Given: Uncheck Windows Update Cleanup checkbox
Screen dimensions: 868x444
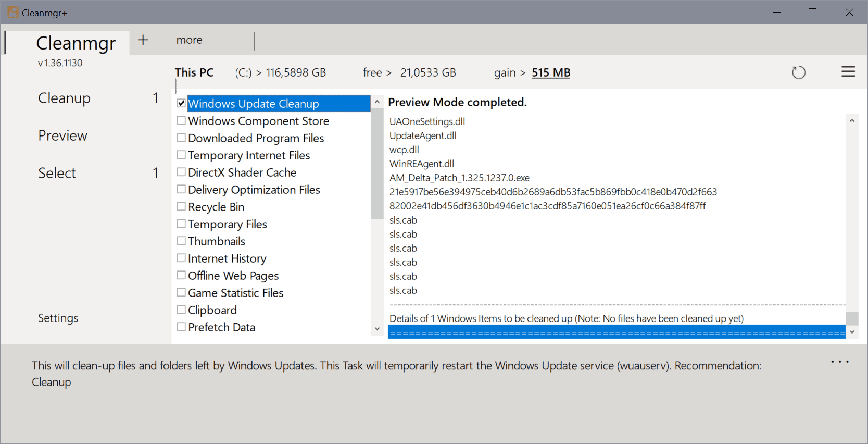Looking at the screenshot, I should point(181,103).
